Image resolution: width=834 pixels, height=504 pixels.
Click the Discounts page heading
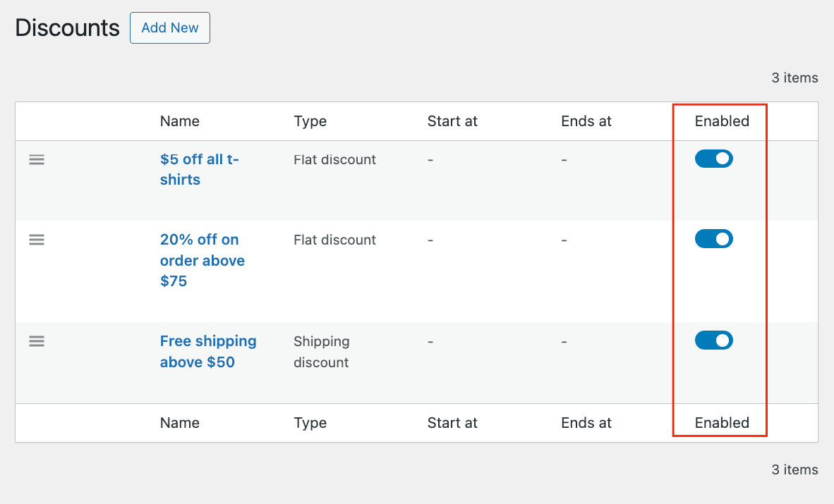(68, 28)
